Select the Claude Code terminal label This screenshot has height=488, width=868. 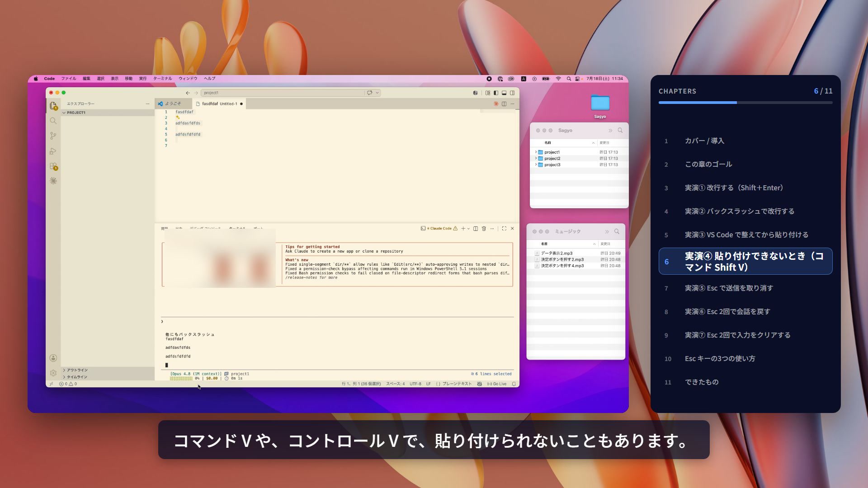pos(439,229)
